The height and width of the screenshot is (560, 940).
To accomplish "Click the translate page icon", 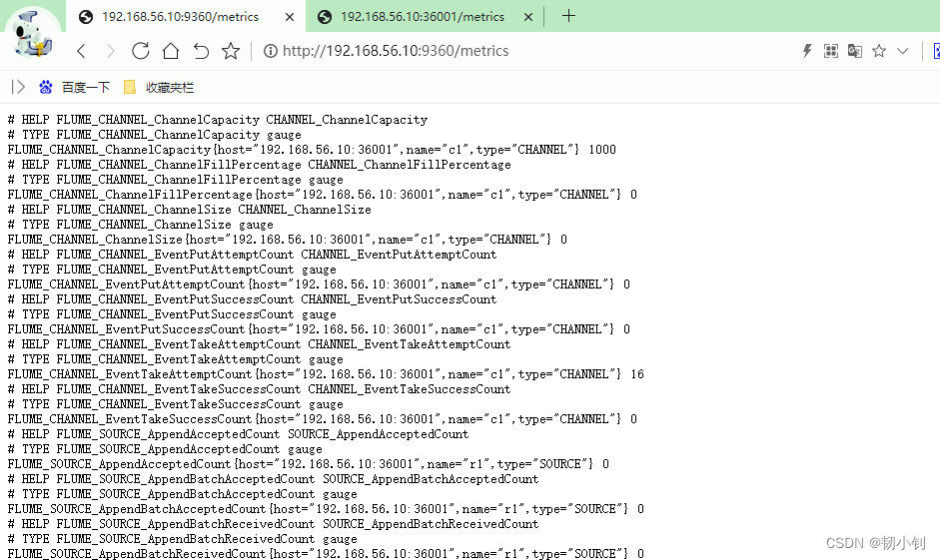I will click(855, 51).
